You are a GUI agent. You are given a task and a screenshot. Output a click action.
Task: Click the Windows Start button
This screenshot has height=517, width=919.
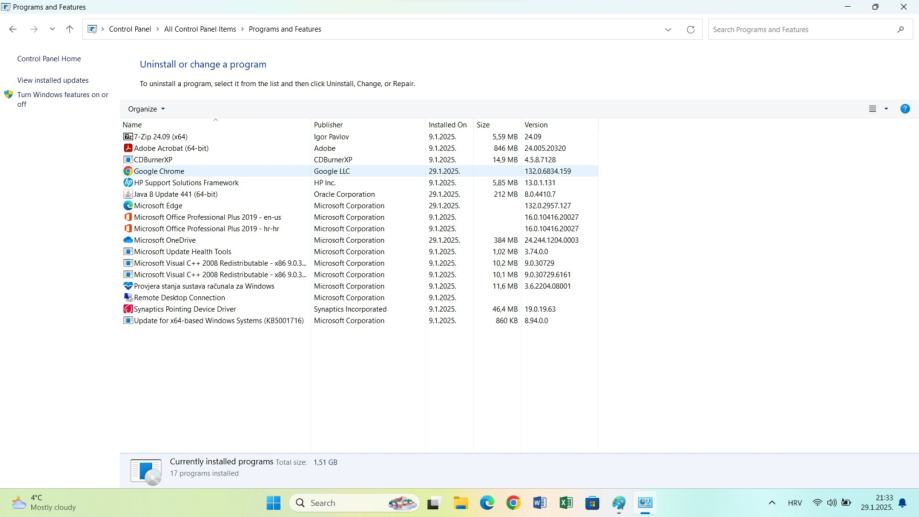[x=273, y=503]
